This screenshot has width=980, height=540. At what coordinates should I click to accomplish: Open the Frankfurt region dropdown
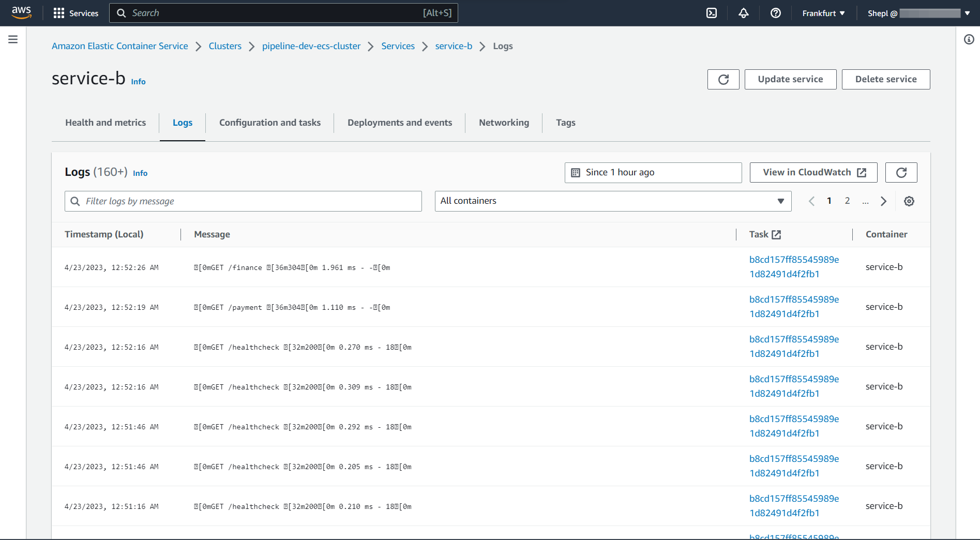tap(823, 13)
